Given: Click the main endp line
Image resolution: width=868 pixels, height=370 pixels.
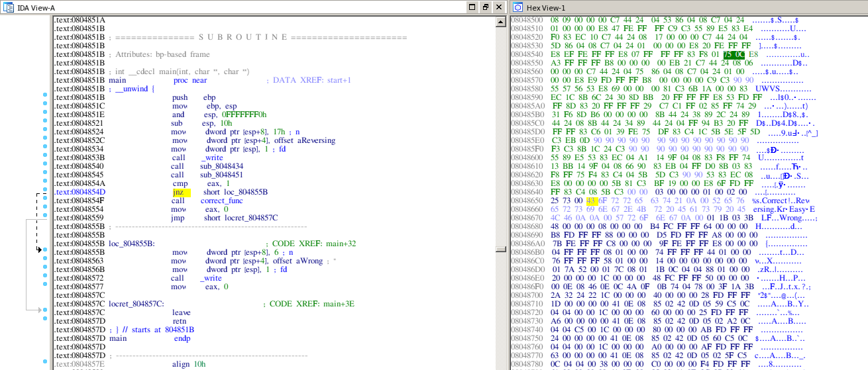Looking at the screenshot, I should click(150, 338).
